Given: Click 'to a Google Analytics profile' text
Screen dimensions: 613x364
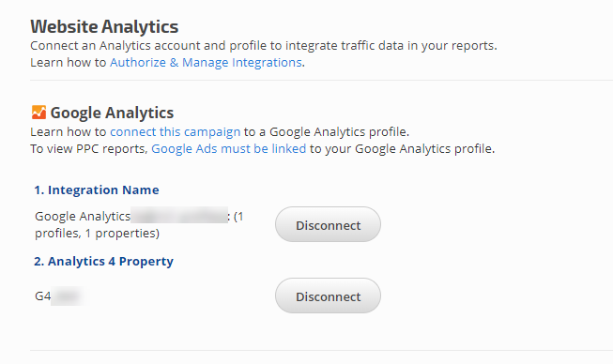Looking at the screenshot, I should tap(327, 132).
